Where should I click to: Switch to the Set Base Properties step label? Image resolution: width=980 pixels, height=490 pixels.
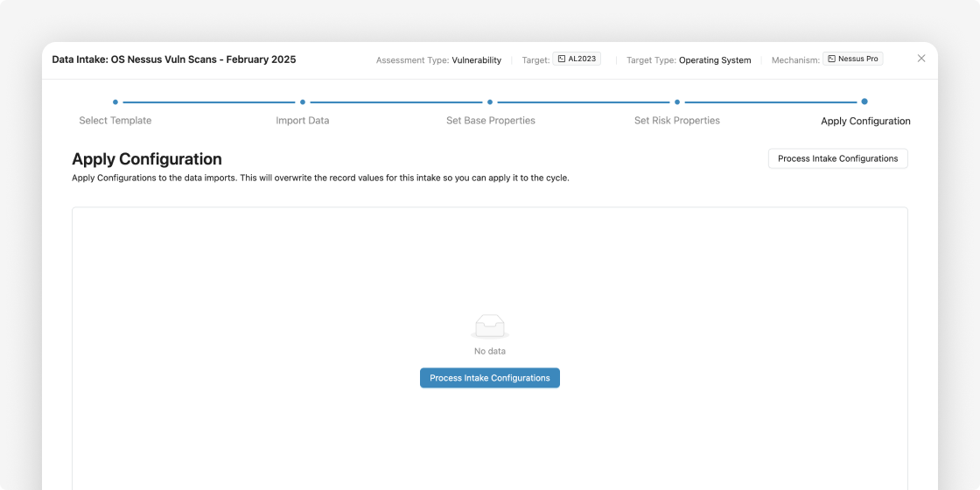pos(491,121)
